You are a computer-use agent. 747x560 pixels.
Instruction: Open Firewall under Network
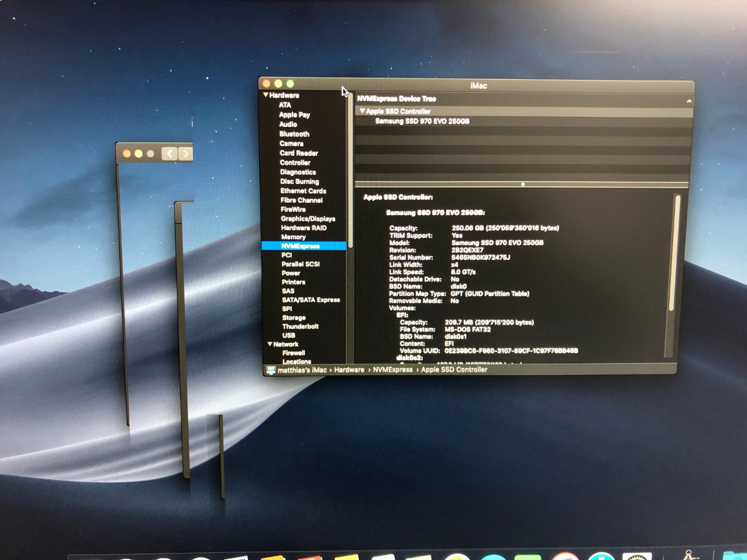293,353
